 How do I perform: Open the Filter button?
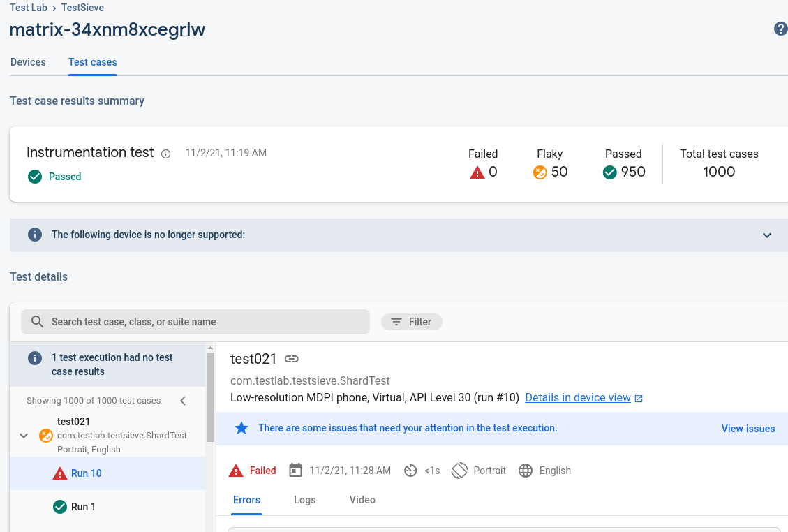click(412, 322)
